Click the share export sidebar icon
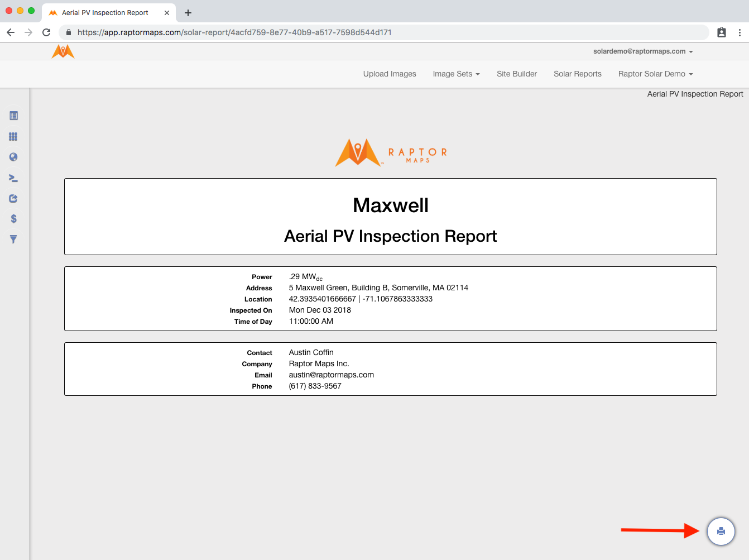Screen dimensions: 749x560 [13, 198]
